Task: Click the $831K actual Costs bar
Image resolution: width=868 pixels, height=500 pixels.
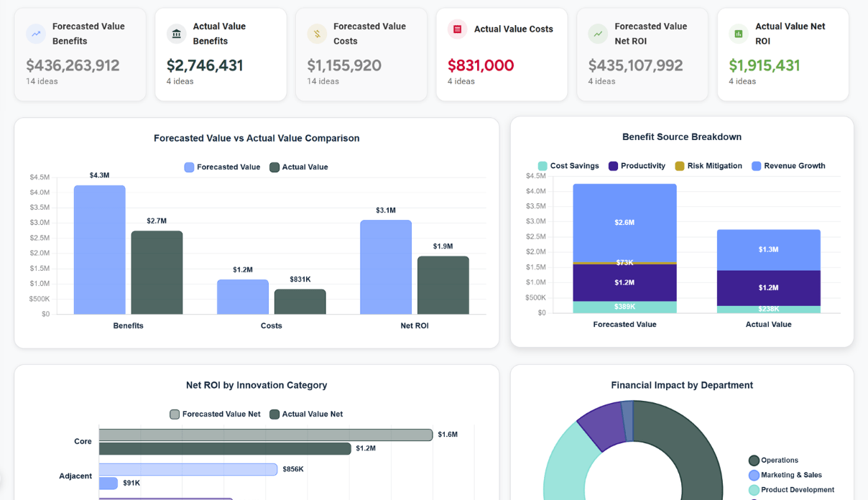Action: (300, 302)
